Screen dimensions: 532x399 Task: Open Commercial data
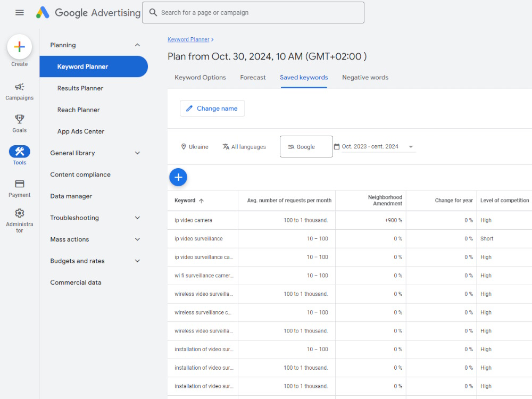coord(76,282)
